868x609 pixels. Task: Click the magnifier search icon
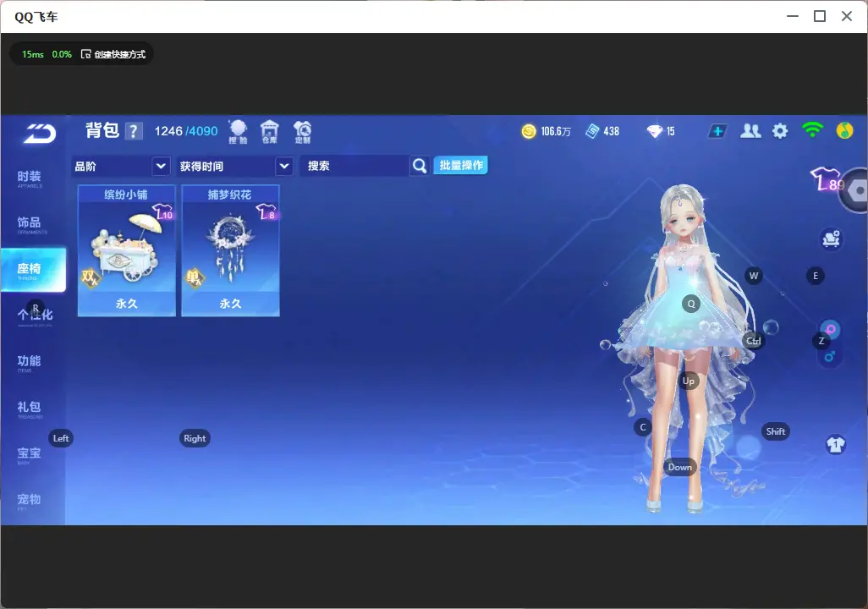click(420, 166)
